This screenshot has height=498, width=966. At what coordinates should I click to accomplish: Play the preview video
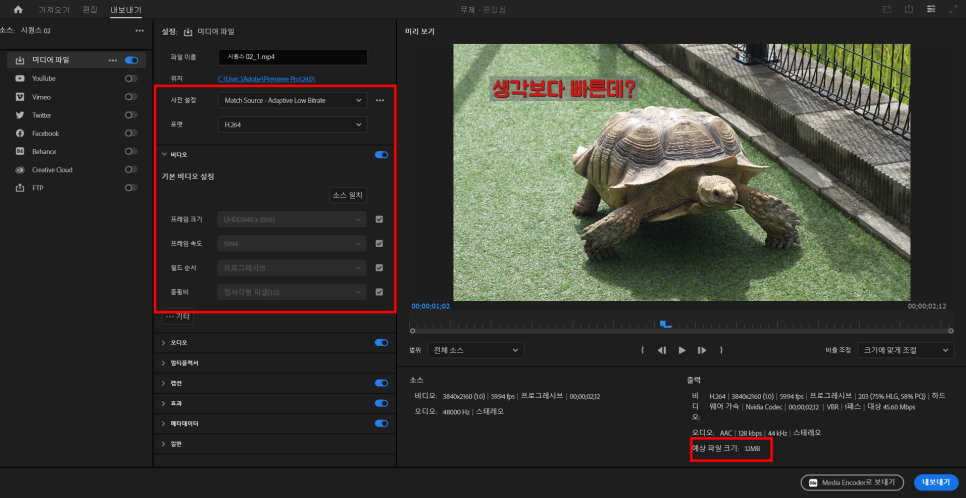[682, 350]
